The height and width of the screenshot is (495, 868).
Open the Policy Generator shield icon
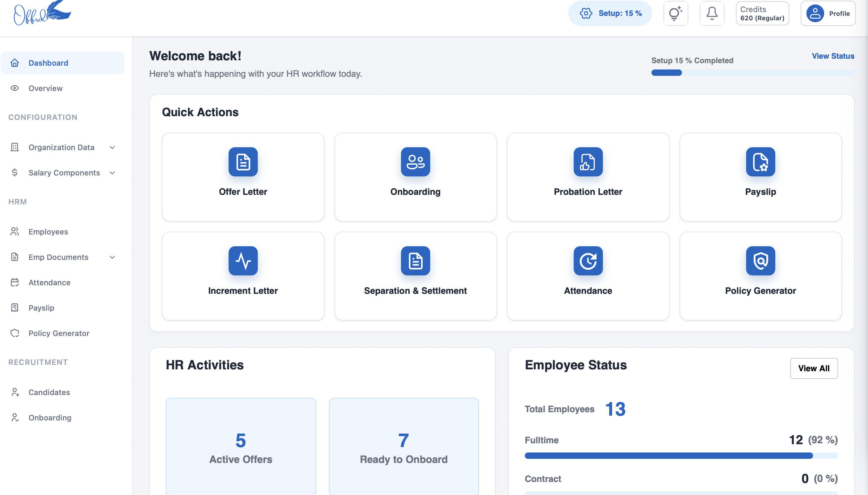pyautogui.click(x=760, y=261)
